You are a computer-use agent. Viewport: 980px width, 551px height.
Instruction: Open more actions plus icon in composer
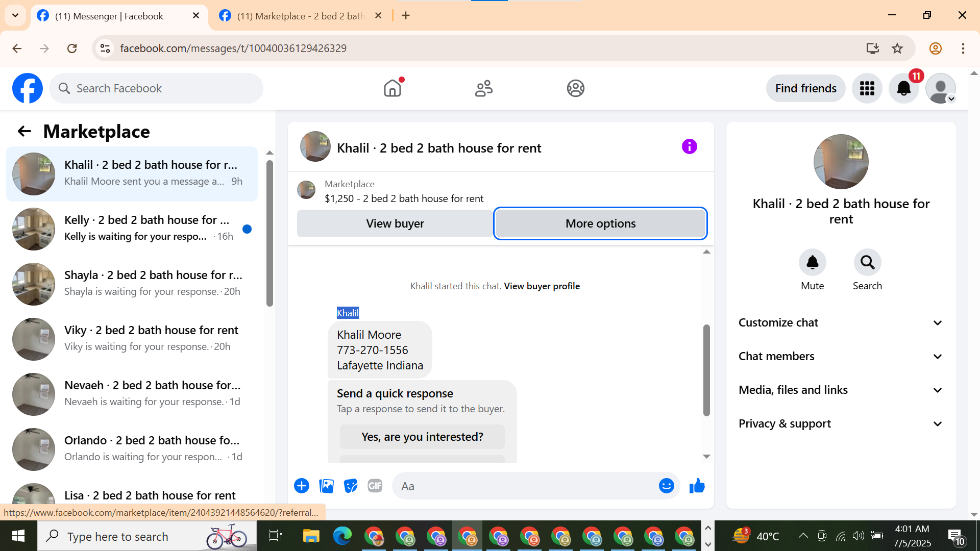302,486
